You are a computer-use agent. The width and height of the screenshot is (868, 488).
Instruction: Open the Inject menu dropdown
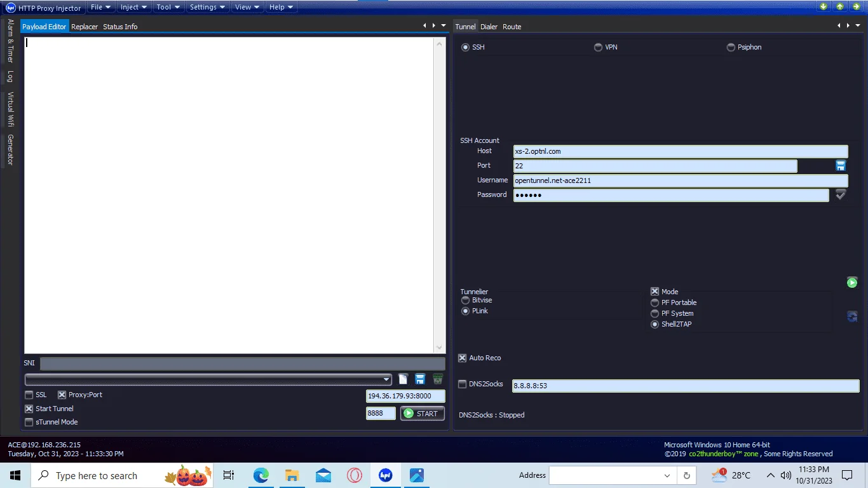point(134,7)
